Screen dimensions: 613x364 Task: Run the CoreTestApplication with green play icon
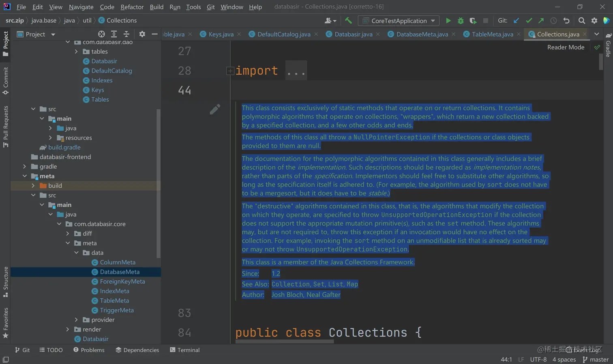[448, 21]
